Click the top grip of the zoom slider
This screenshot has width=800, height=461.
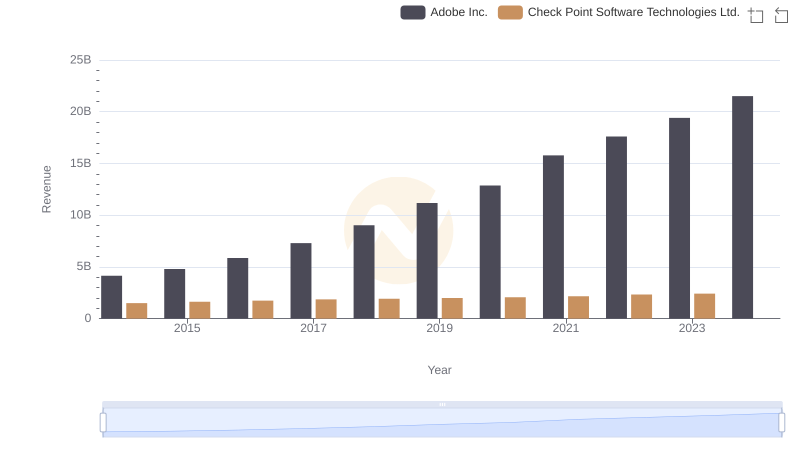tap(442, 404)
